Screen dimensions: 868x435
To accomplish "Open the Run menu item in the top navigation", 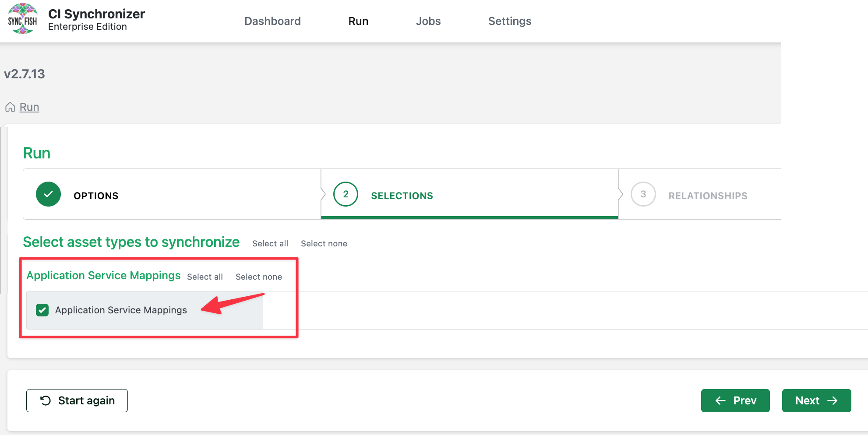I will pos(358,21).
